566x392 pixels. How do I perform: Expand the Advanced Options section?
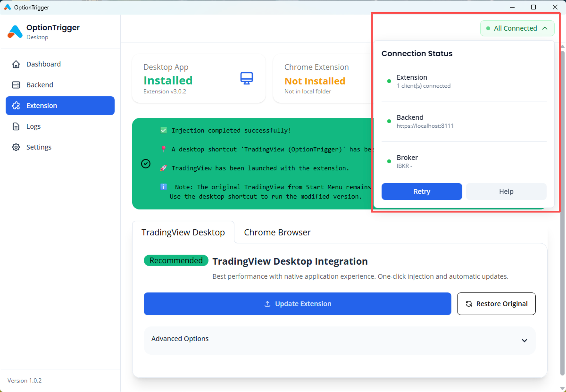pyautogui.click(x=340, y=340)
